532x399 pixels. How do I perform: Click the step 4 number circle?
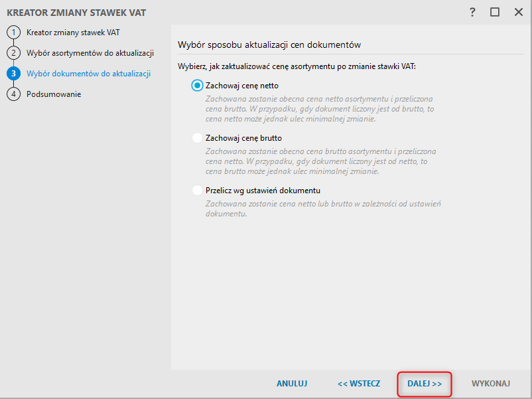13,94
